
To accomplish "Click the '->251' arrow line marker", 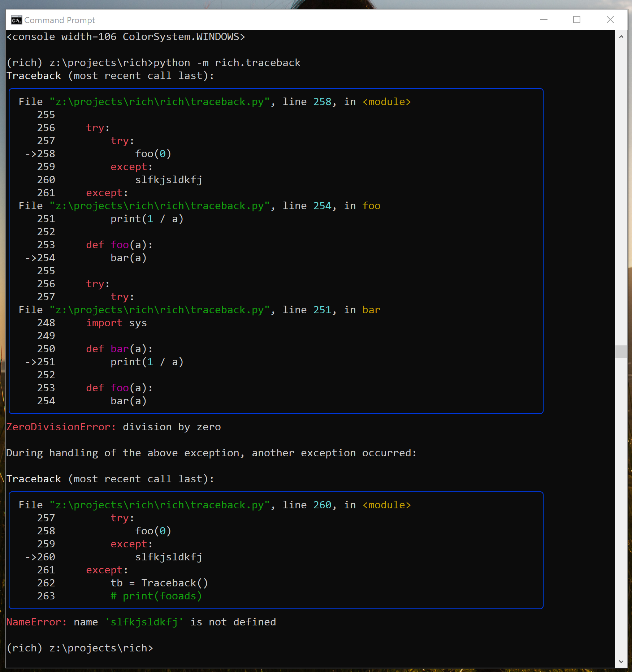I will coord(40,362).
